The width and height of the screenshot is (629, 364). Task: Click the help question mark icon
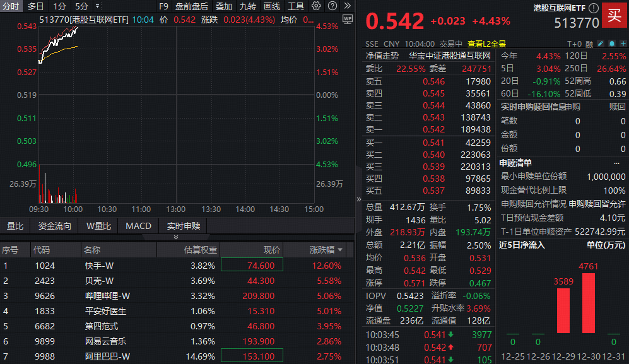pyautogui.click(x=332, y=5)
